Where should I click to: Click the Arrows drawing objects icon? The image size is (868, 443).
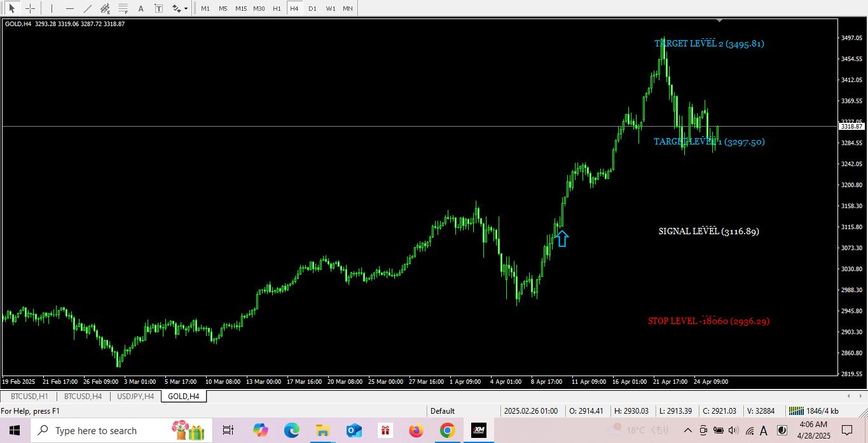click(x=176, y=9)
